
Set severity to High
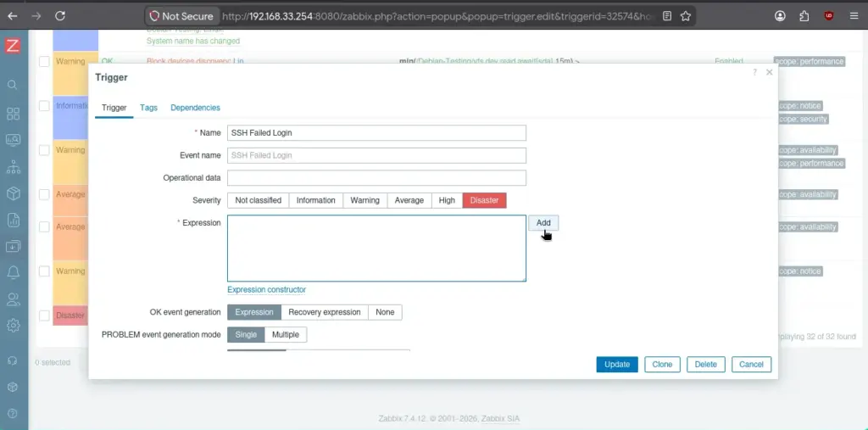(447, 200)
